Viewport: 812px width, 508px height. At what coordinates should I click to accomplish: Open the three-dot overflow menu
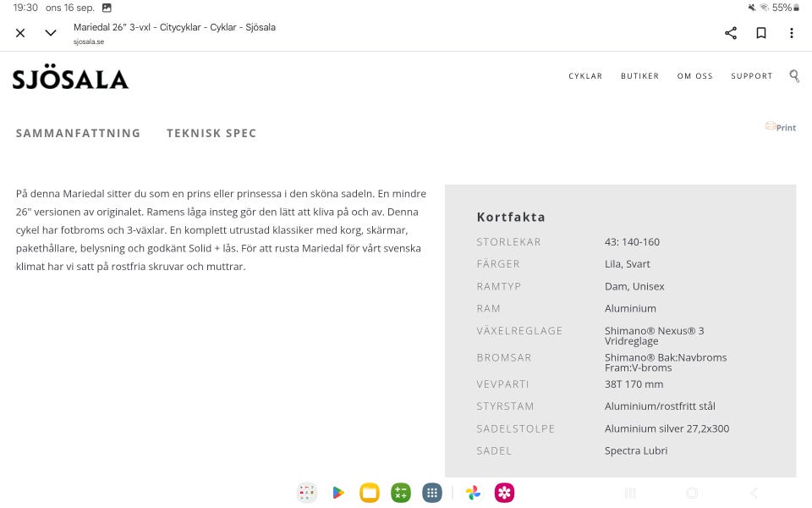[x=792, y=33]
